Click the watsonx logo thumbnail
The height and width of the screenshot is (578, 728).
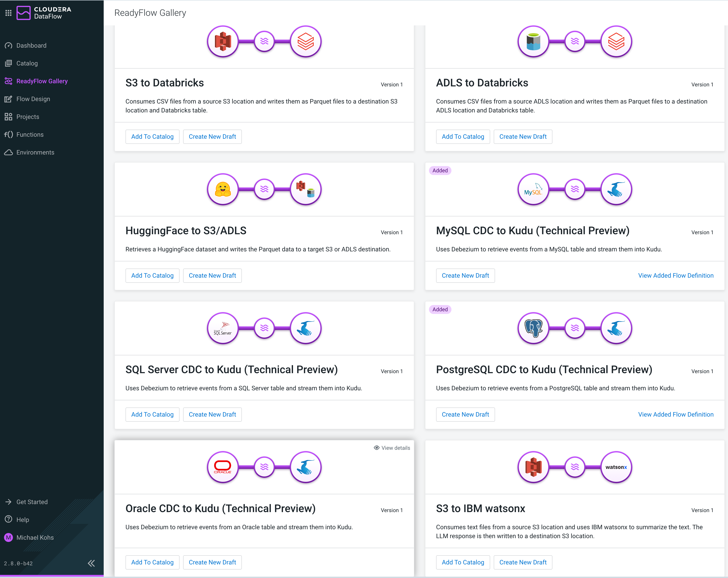[x=616, y=467]
